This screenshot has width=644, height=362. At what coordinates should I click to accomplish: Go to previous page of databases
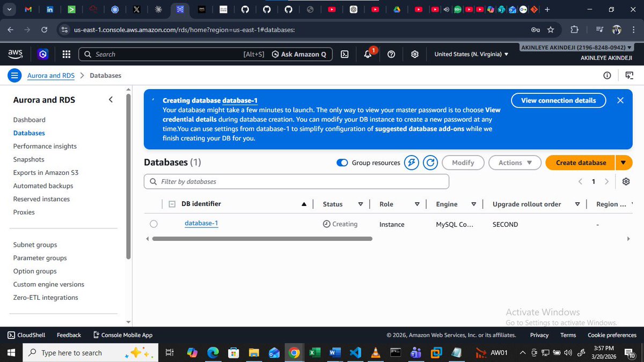pyautogui.click(x=580, y=181)
